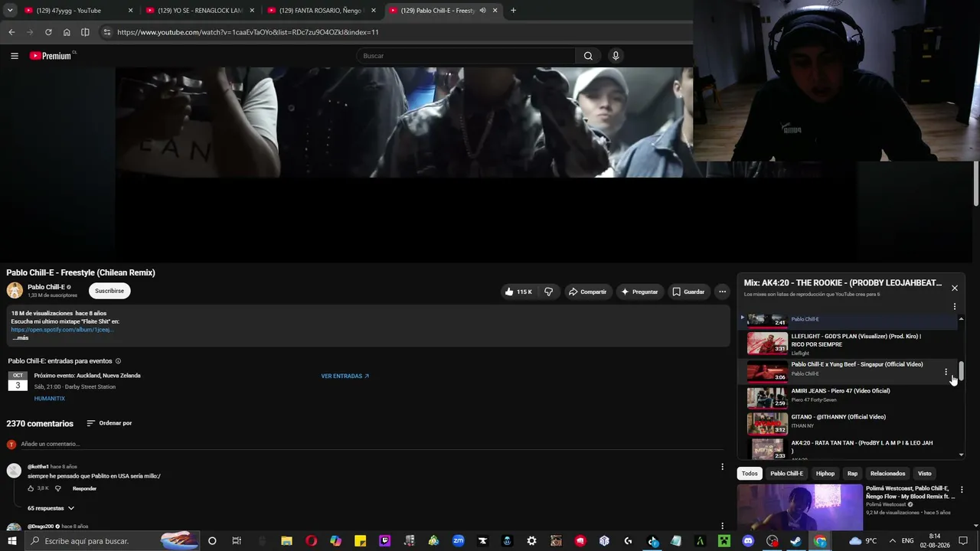Go back in browser history
This screenshot has width=980, height=551.
tap(11, 32)
